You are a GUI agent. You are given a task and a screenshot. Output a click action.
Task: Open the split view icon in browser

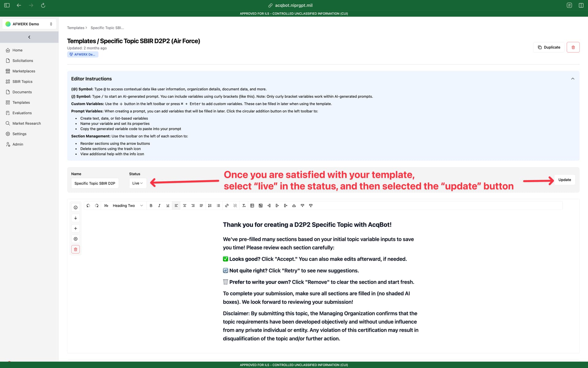[x=581, y=5]
